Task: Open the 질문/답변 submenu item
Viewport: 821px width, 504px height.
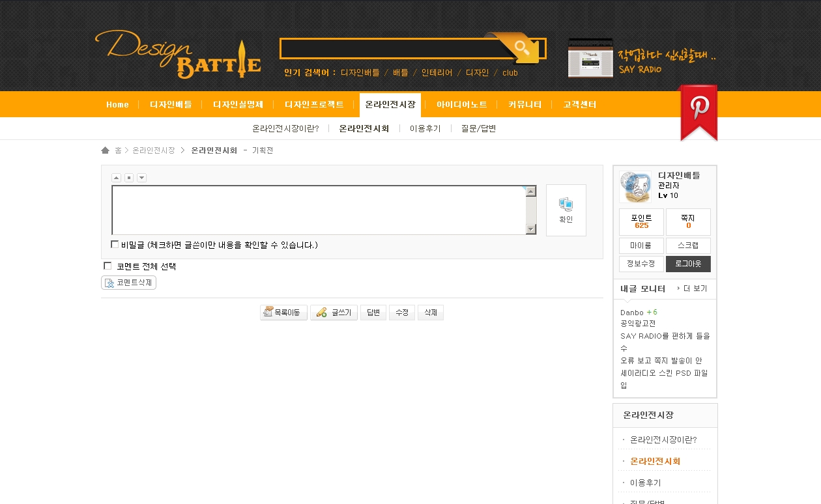Action: 478,129
